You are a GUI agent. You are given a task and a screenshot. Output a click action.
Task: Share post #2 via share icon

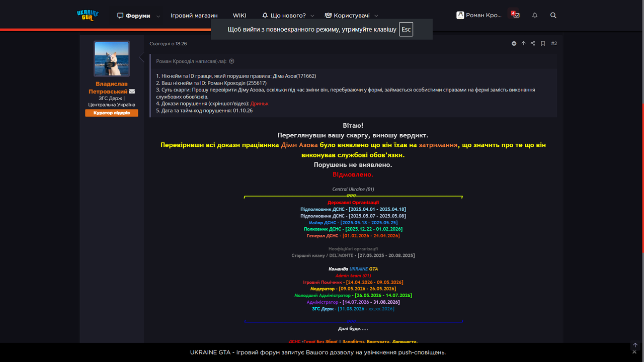533,44
